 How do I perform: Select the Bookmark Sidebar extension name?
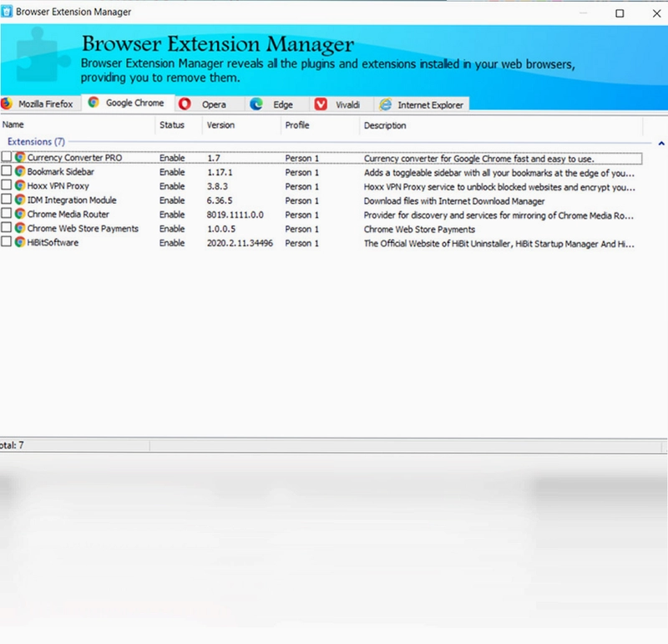point(60,172)
